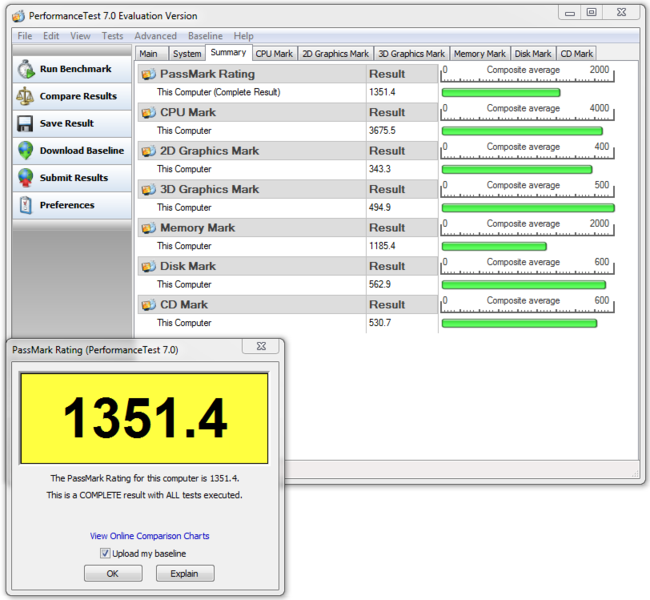Image resolution: width=650 pixels, height=600 pixels.
Task: Click the Download Baseline globe icon
Action: 26,151
